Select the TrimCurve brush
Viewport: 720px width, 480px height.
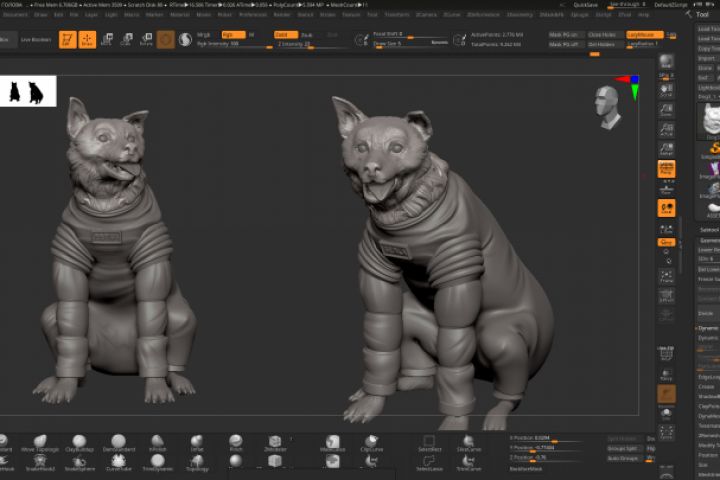point(468,463)
